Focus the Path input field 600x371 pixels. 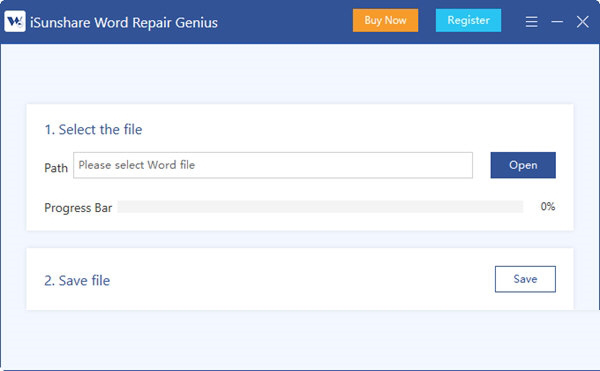[273, 165]
